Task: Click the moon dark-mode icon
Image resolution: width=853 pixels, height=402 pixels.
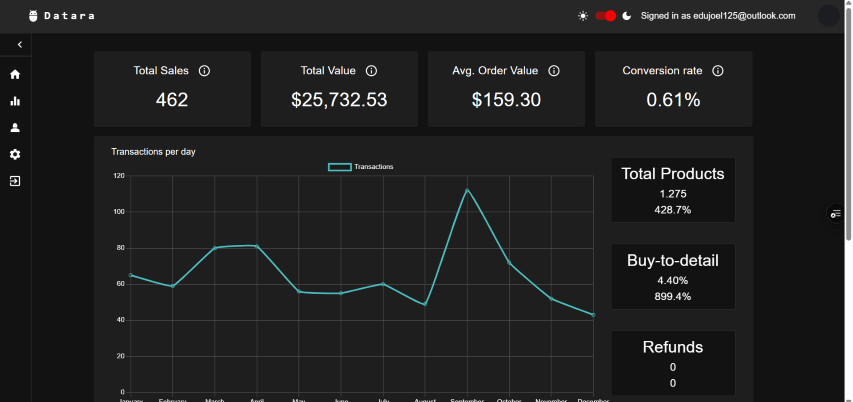Action: coord(627,16)
